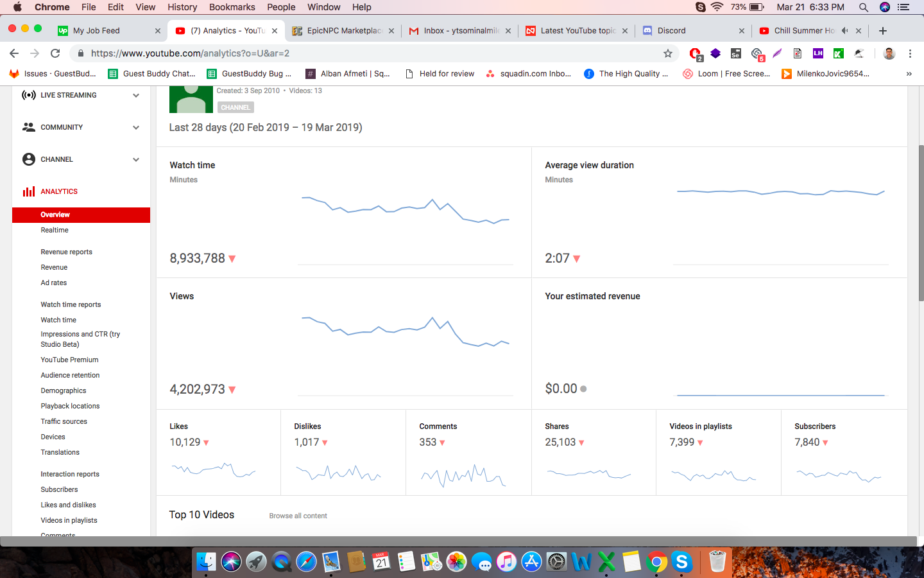Open Devices report

53,437
